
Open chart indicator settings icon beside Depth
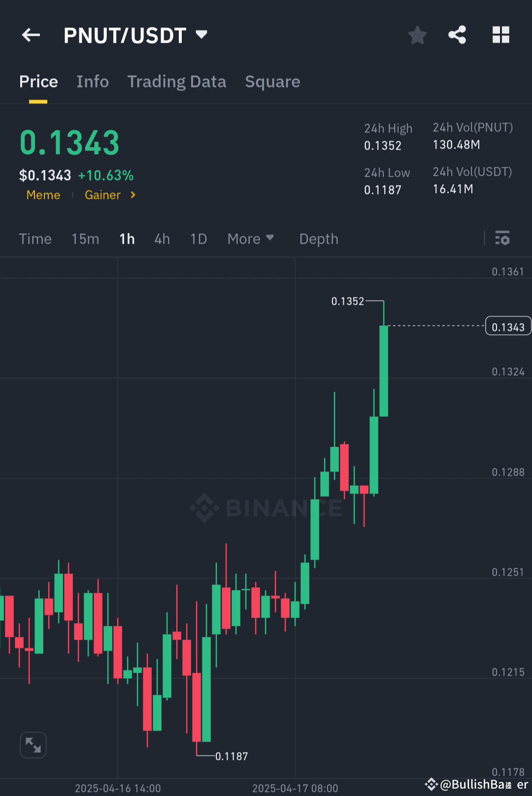(x=503, y=238)
